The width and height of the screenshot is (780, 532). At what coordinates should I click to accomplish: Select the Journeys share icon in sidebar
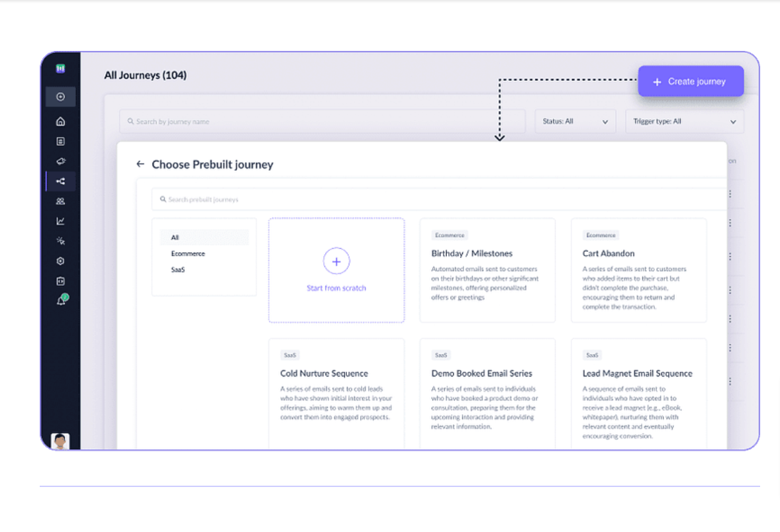click(x=60, y=181)
